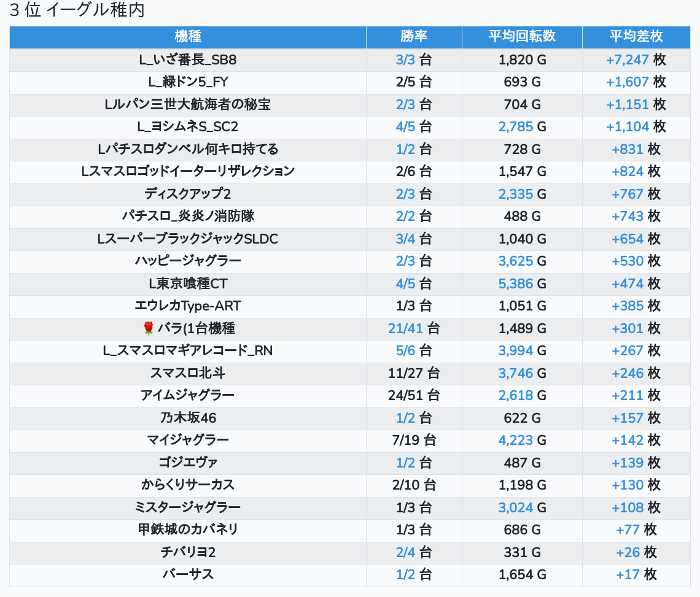This screenshot has width=700, height=597.
Task: Select machine name L東京喰種CT
Action: [x=188, y=284]
